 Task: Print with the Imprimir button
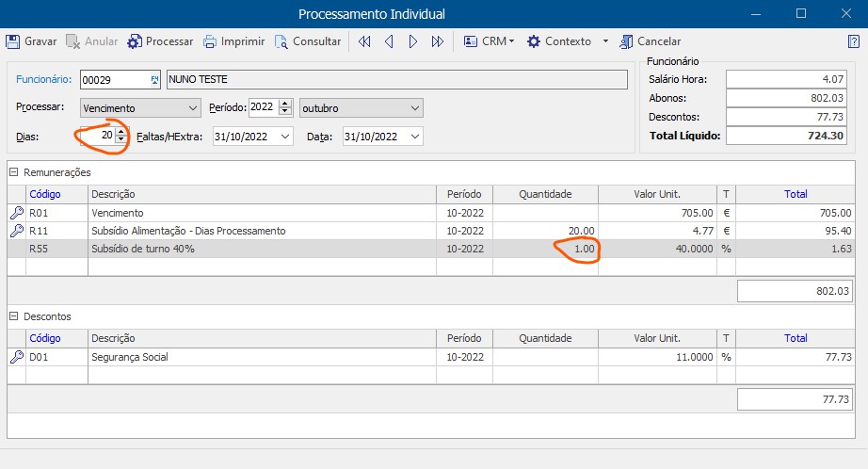click(235, 41)
